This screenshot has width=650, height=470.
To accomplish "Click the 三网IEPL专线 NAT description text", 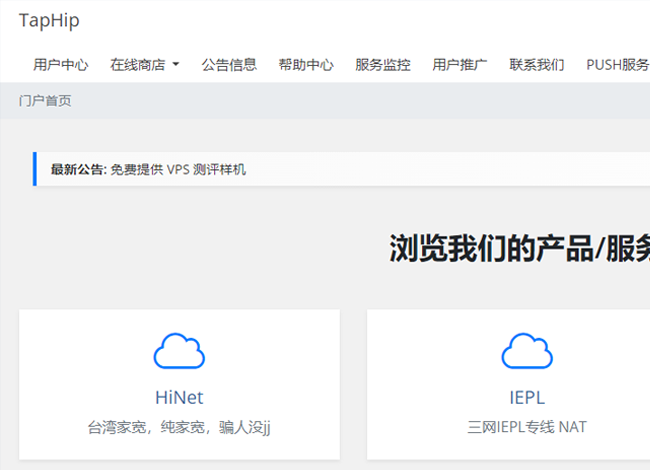I will pyautogui.click(x=526, y=427).
